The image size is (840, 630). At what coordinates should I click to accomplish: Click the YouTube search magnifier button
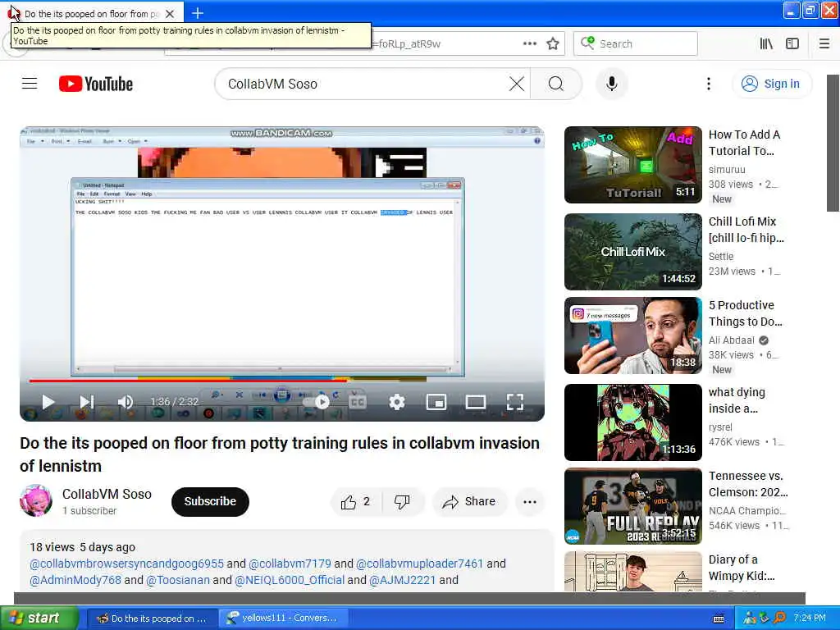555,84
